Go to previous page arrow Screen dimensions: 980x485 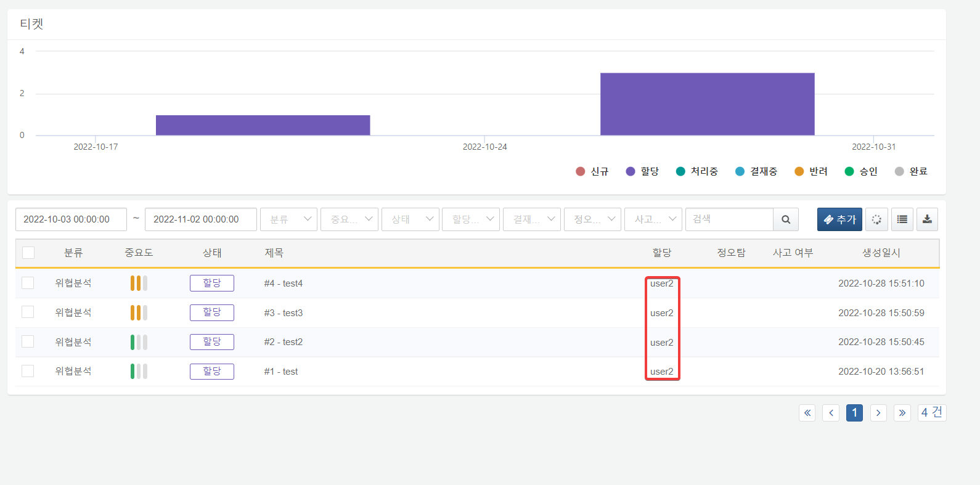(831, 413)
